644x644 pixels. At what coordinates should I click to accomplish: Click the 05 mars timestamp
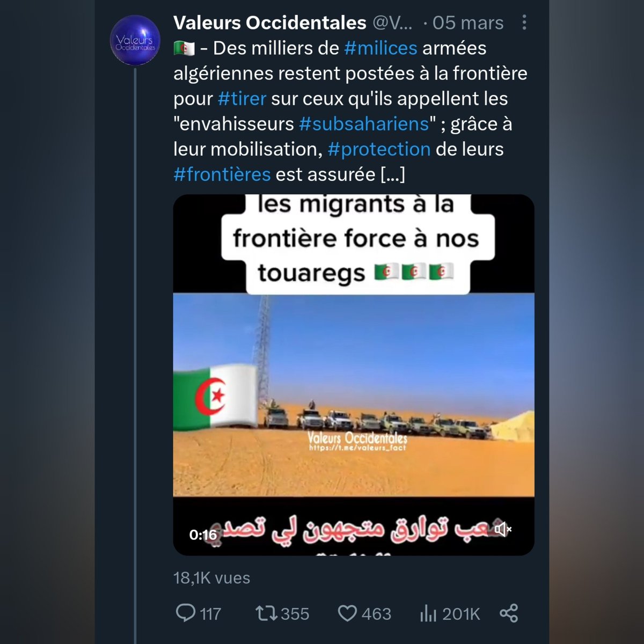[x=468, y=23]
